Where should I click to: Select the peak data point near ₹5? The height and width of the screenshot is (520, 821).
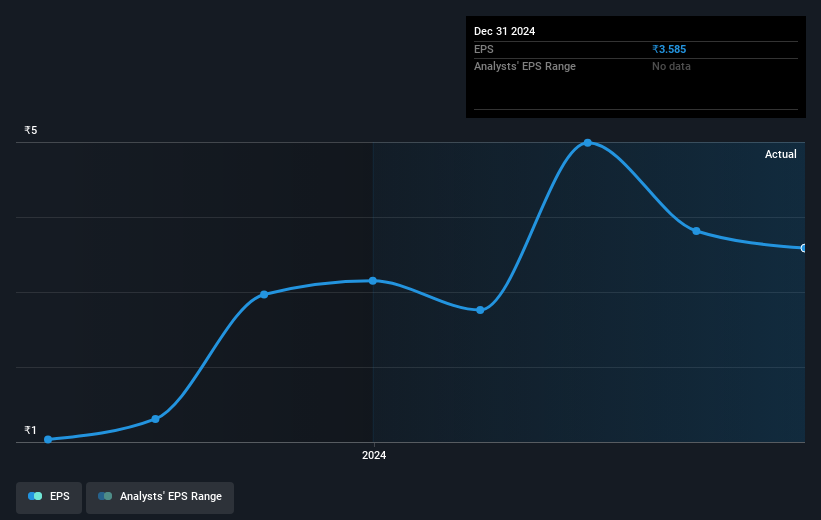click(587, 143)
